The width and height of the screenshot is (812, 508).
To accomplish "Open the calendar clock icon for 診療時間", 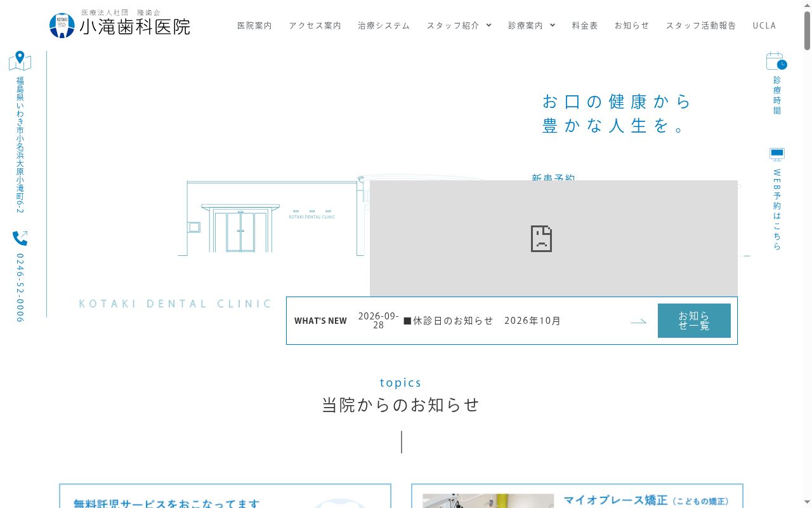I will [776, 61].
